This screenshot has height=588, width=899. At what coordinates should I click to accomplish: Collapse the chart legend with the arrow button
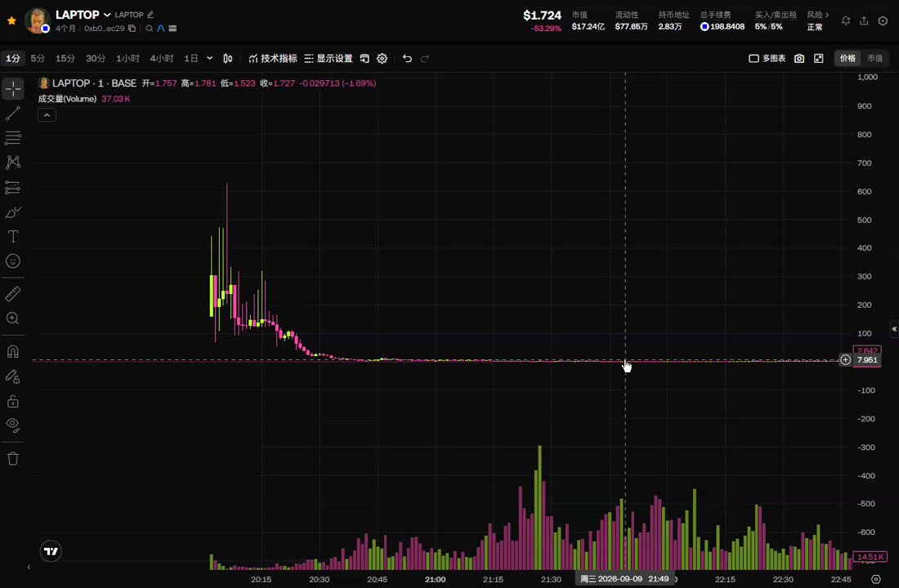(x=47, y=115)
